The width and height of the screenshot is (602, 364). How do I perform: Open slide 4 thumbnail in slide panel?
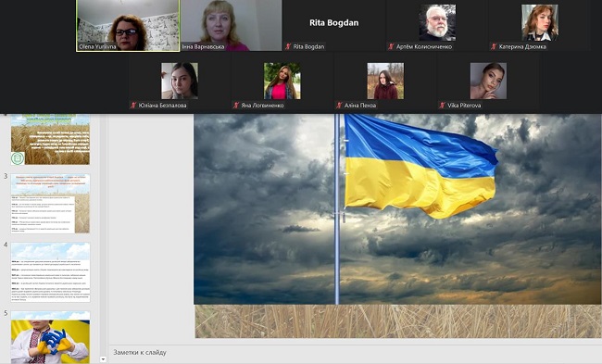click(50, 272)
